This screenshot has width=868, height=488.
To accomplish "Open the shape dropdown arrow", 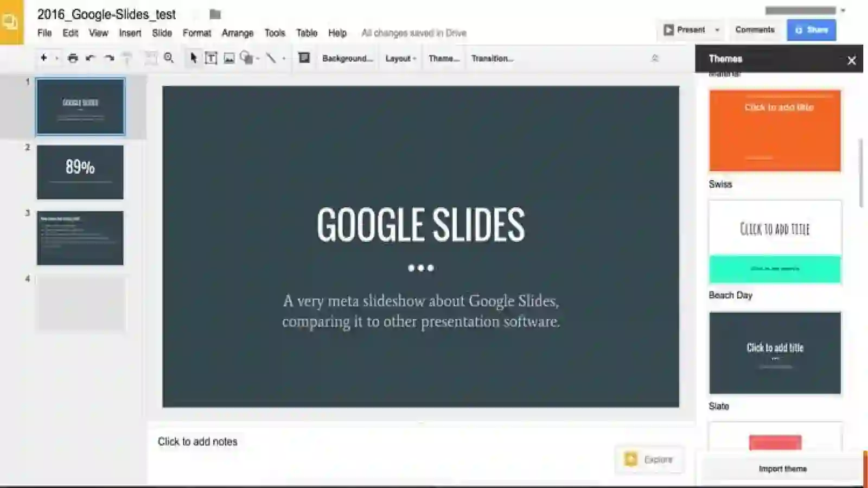I will [258, 59].
